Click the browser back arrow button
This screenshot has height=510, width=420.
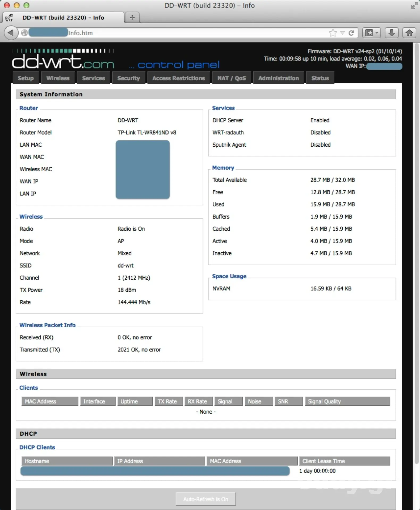click(x=11, y=33)
